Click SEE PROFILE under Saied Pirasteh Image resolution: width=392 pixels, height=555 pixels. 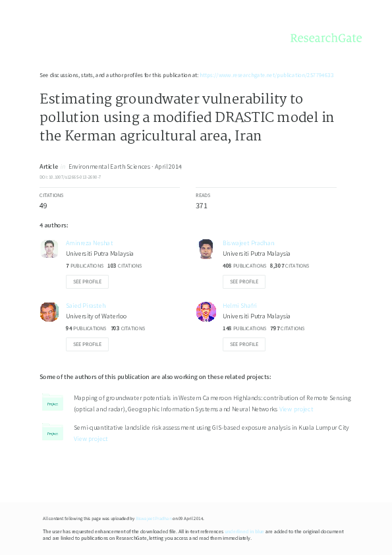(x=87, y=344)
